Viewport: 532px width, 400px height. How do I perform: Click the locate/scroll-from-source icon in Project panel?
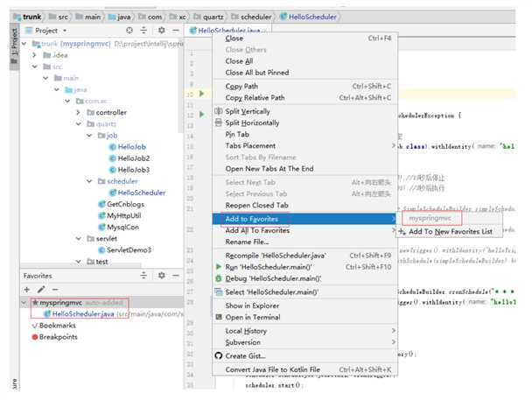coord(129,31)
